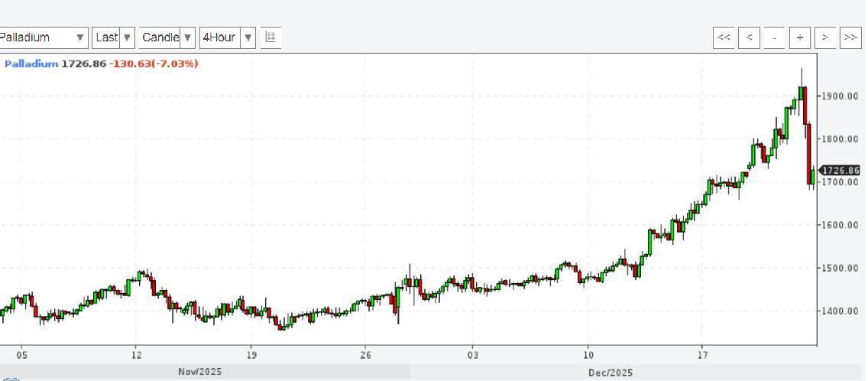The height and width of the screenshot is (381, 868).
Task: Click the 1400.00 price axis label
Action: click(x=840, y=311)
